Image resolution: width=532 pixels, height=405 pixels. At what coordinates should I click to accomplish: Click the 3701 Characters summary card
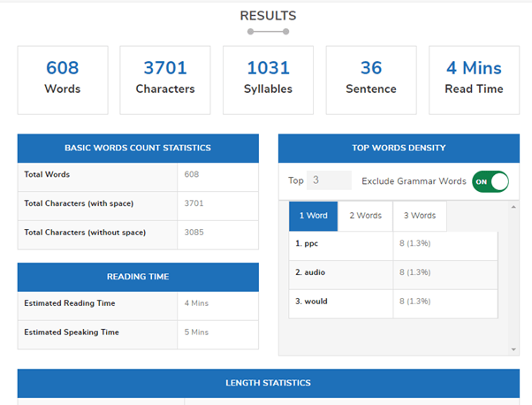(x=165, y=80)
